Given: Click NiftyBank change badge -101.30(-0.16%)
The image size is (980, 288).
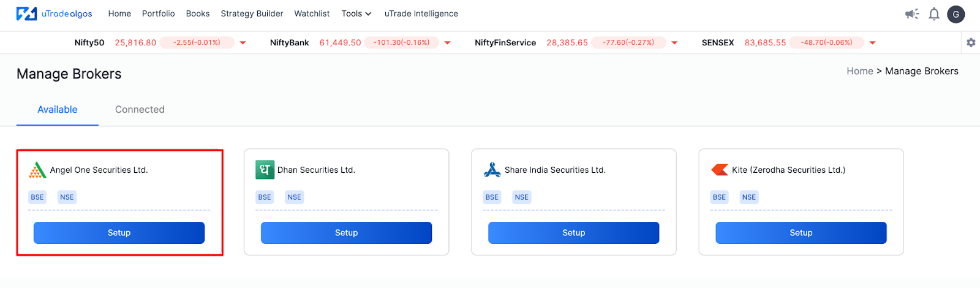Looking at the screenshot, I should pos(401,43).
